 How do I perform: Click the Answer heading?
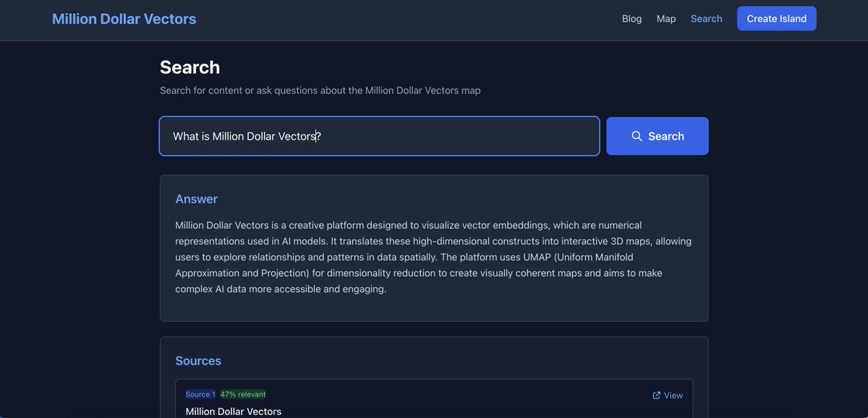point(196,199)
